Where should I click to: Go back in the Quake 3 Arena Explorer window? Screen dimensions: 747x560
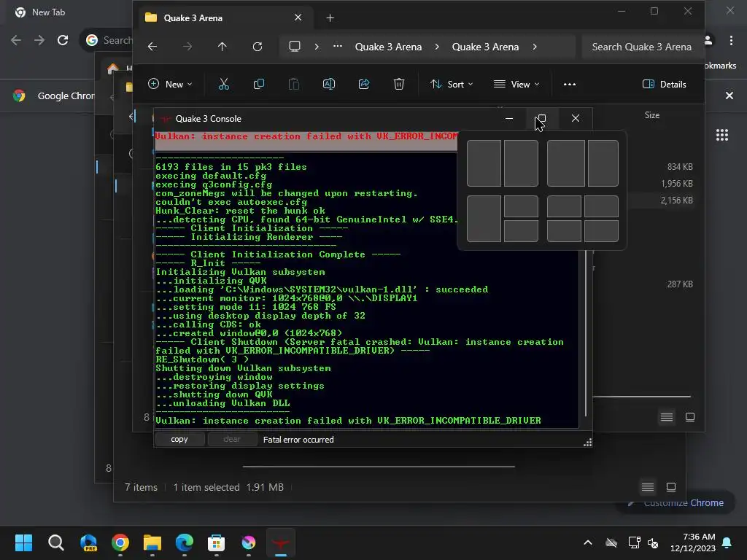click(152, 47)
